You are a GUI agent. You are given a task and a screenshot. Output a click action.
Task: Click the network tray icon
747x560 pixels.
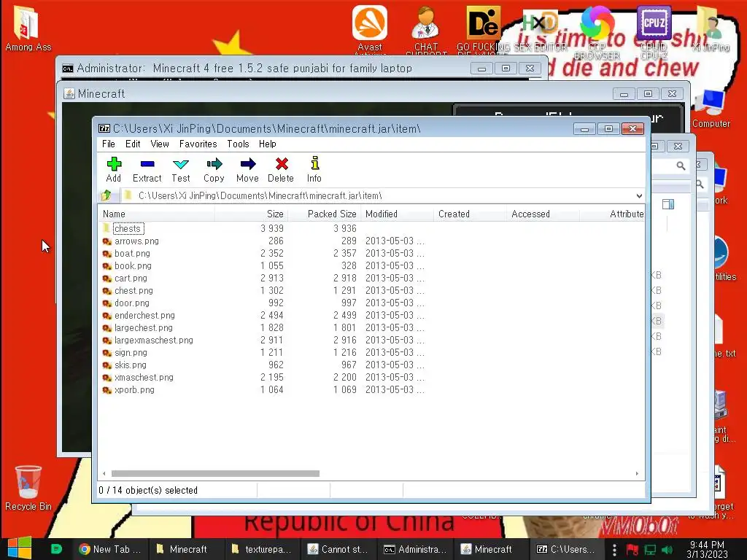[x=650, y=550]
